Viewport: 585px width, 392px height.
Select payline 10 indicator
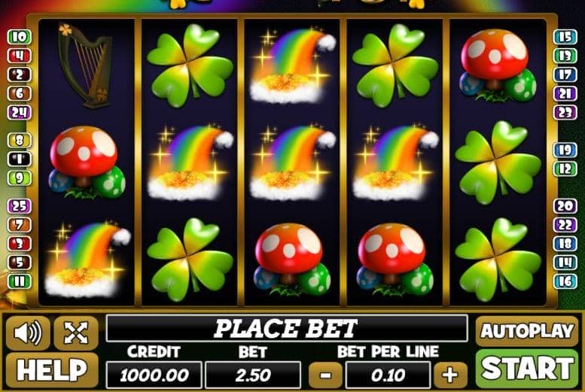pyautogui.click(x=20, y=37)
